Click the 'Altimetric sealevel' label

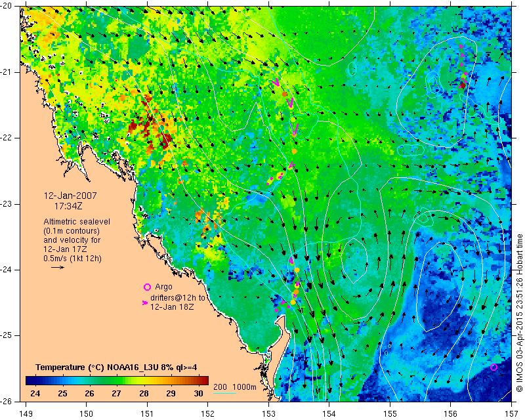click(x=77, y=222)
